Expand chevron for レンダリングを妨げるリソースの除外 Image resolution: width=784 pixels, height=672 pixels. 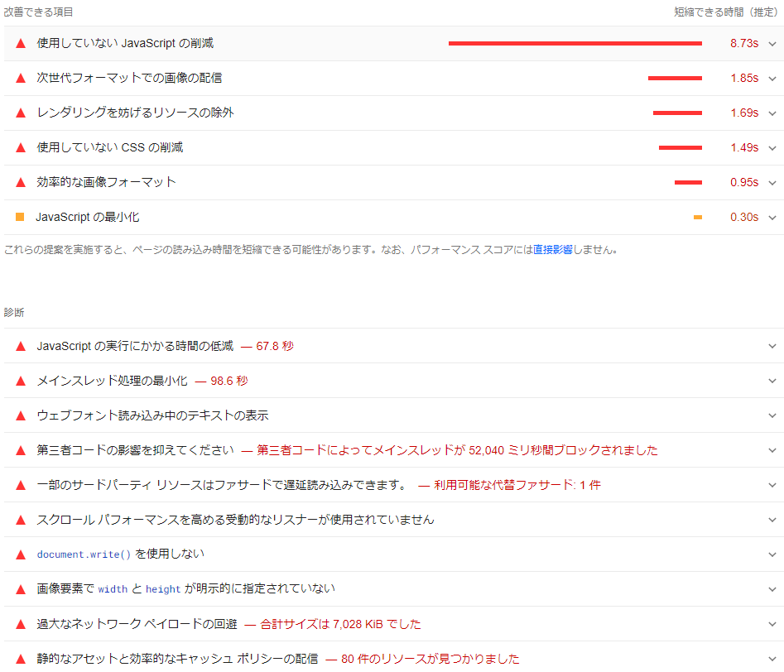click(772, 113)
